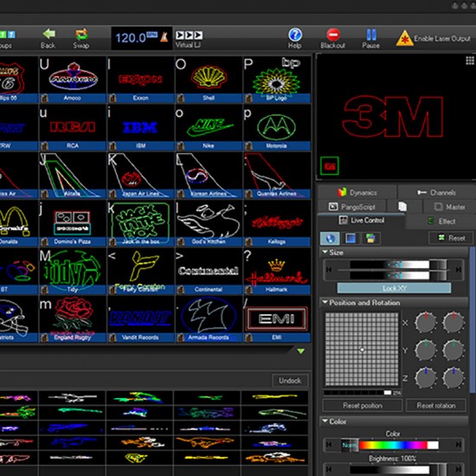The height and width of the screenshot is (476, 476).
Task: Play the Continental cue
Action: 209,271
